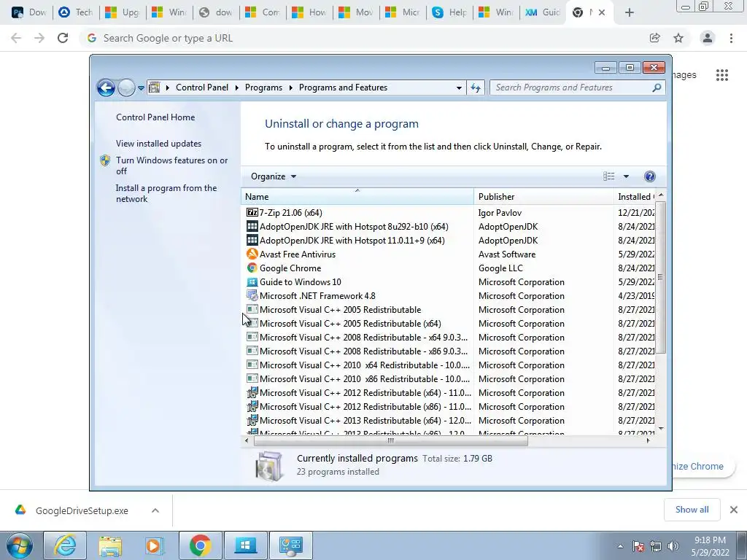Open a new Chrome tab

pos(630,13)
